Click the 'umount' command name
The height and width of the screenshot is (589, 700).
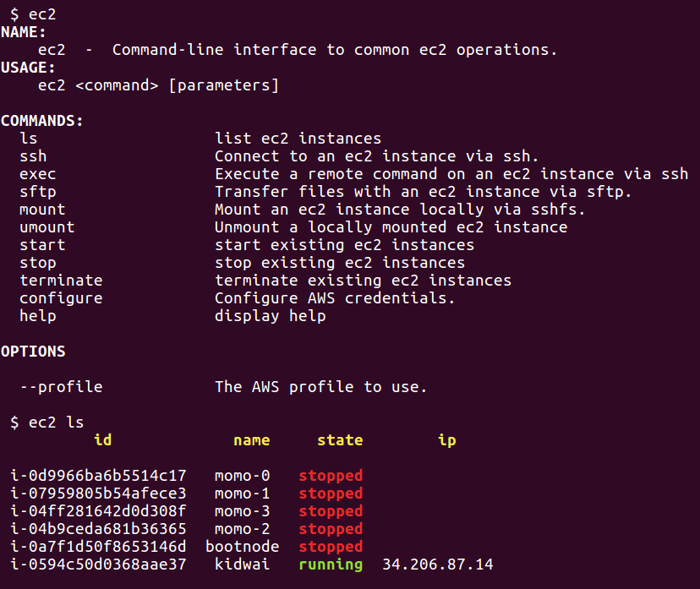point(46,227)
